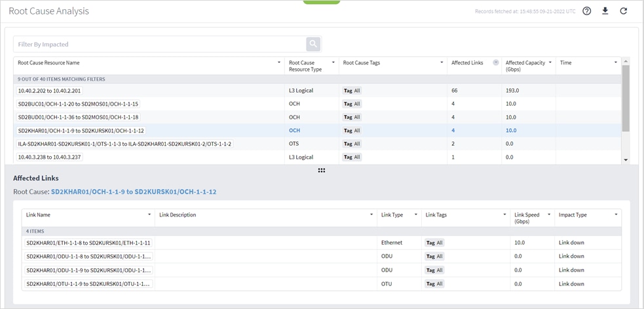This screenshot has height=309, width=644.
Task: Click Tag All in SD2BUC01 row
Action: pyautogui.click(x=352, y=104)
